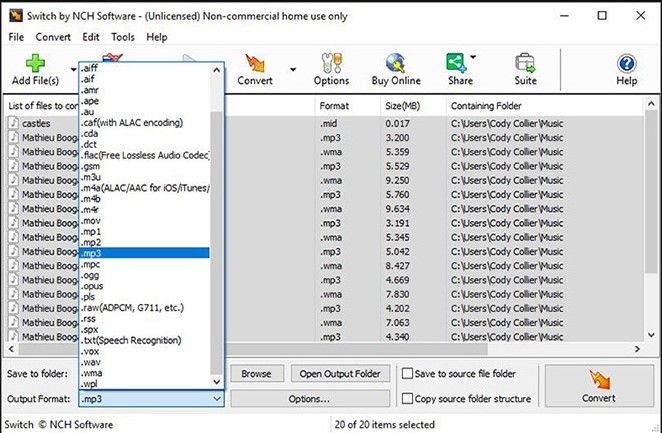This screenshot has height=433, width=662.
Task: Open the Options toolbar icon
Action: click(331, 63)
